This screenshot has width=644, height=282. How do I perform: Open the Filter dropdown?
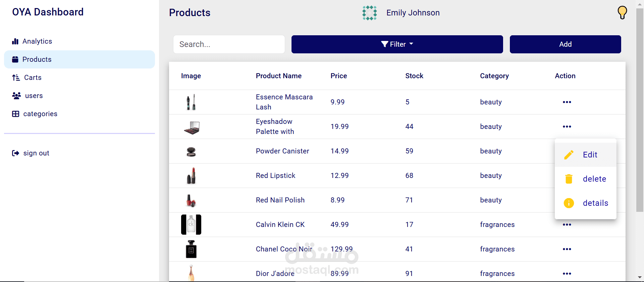tap(397, 44)
